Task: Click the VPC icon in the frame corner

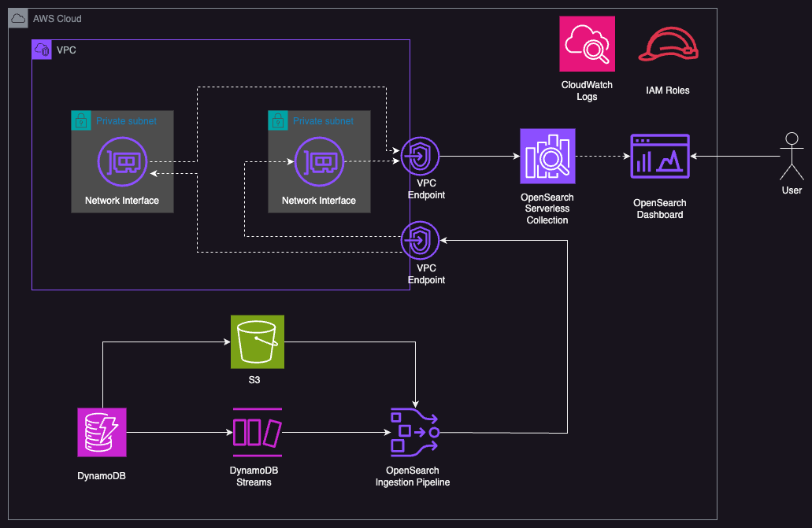Action: point(42,49)
